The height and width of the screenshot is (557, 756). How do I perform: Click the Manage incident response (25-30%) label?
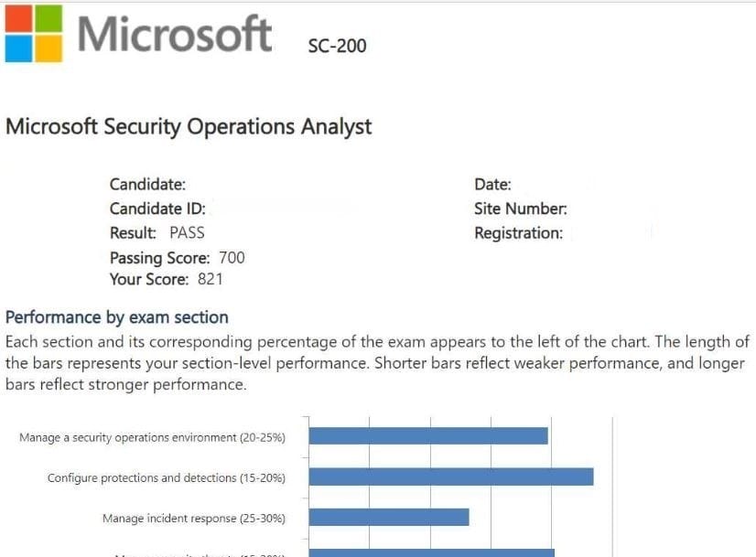click(x=193, y=519)
